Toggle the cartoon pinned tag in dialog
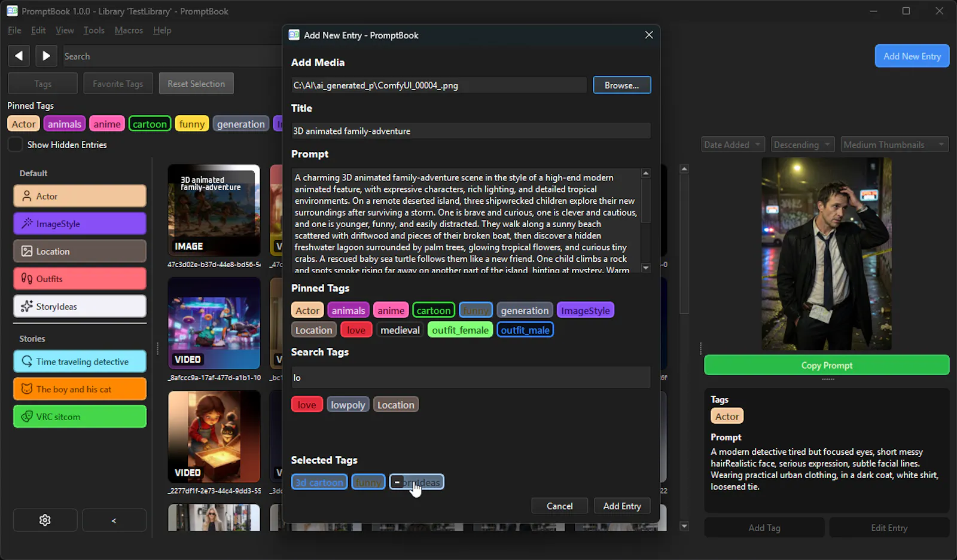The width and height of the screenshot is (957, 560). 434,311
